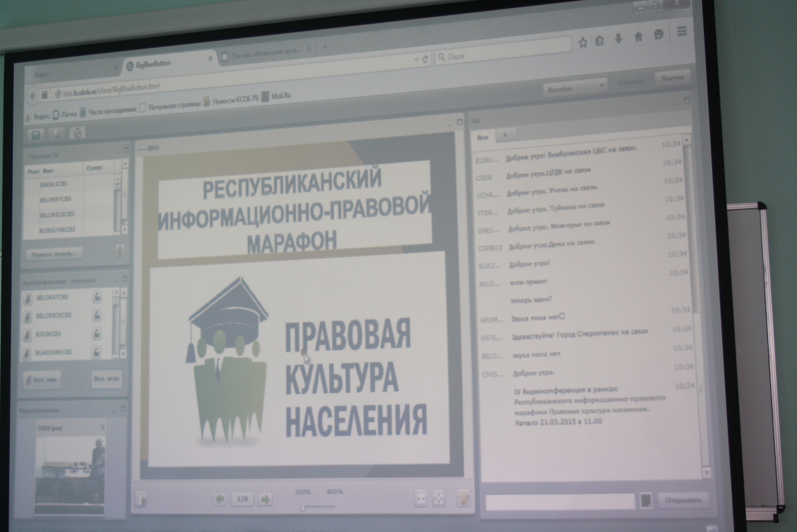Screen dimensions: 797x532
Task: Go to browser home page icon
Action: (638, 37)
